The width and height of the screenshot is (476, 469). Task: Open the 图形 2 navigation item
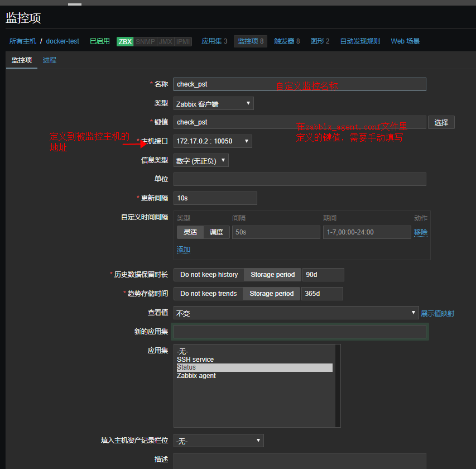coord(320,41)
